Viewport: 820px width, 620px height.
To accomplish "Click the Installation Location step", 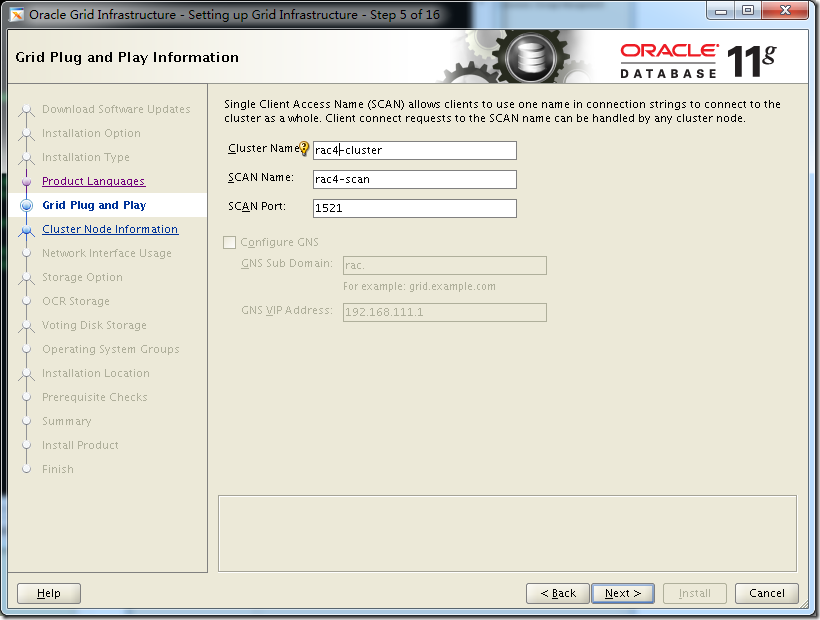I will 96,373.
